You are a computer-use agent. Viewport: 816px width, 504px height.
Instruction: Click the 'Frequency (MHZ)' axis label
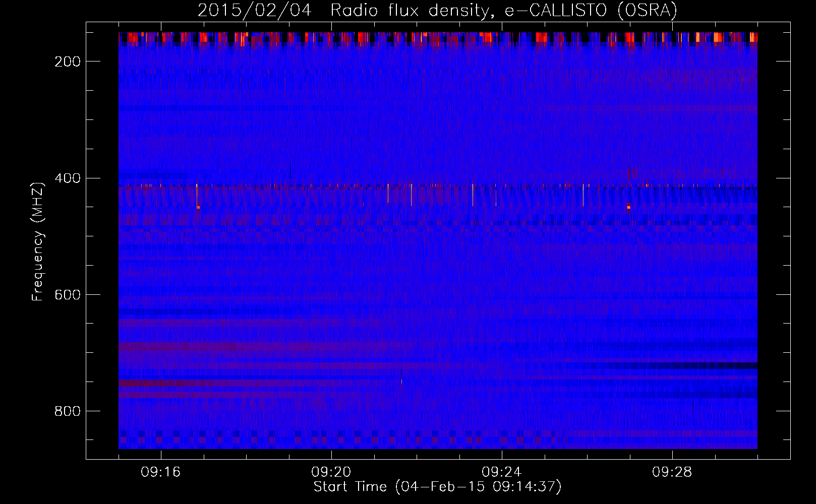pos(38,241)
